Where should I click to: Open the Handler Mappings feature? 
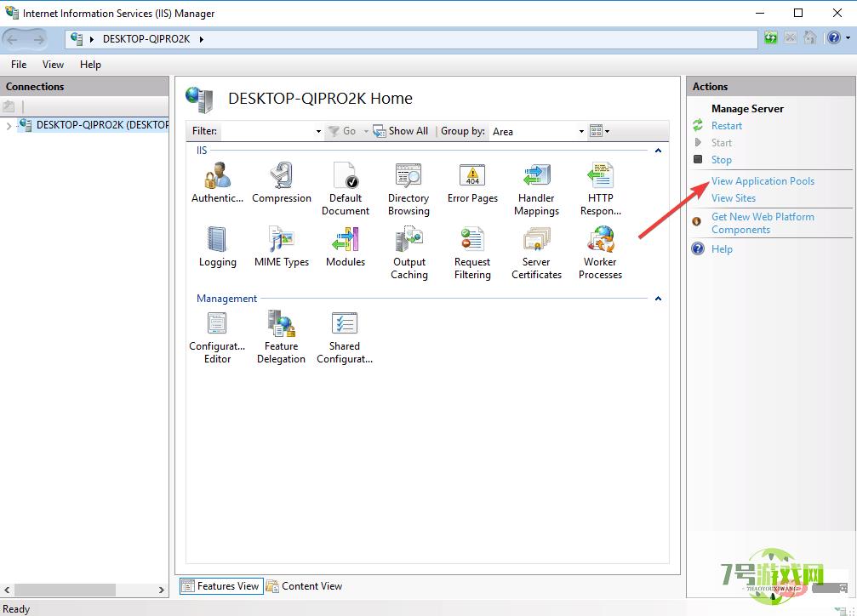click(x=536, y=189)
